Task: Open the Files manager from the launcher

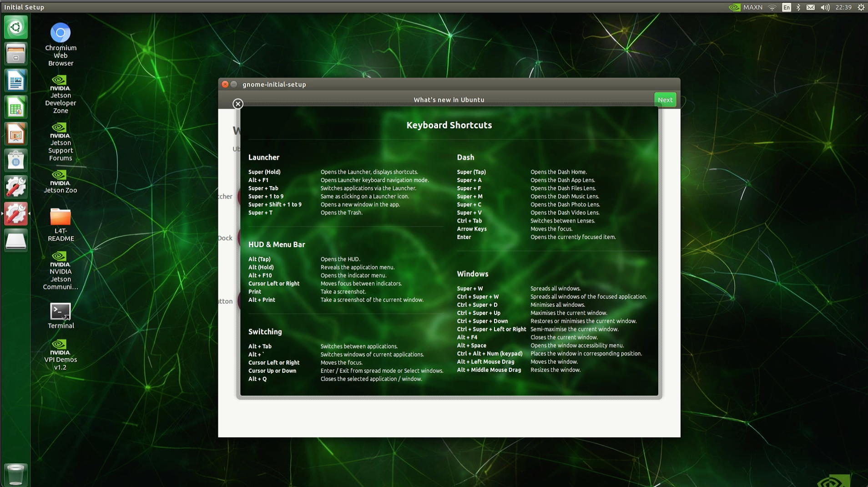Action: coord(16,54)
